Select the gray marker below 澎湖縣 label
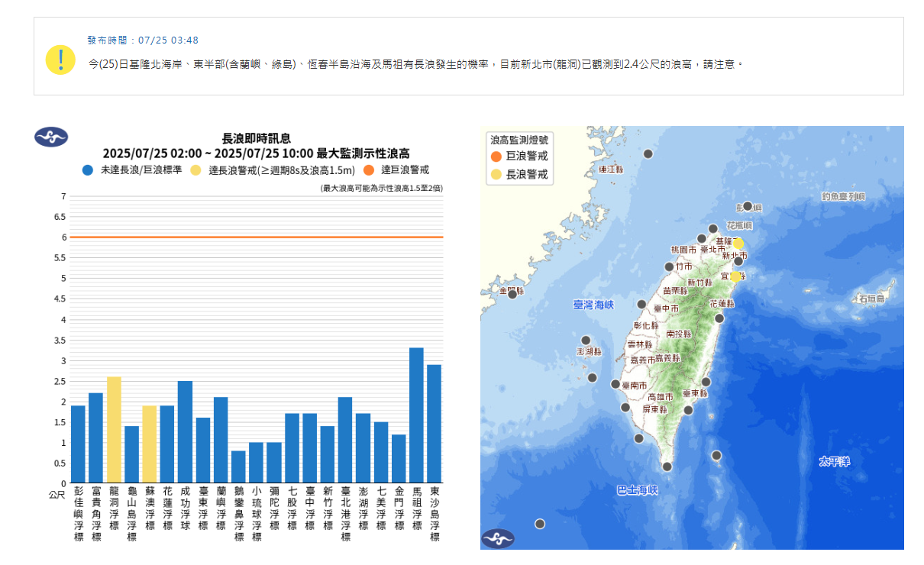Viewport: 924px width, 565px height. (x=592, y=377)
